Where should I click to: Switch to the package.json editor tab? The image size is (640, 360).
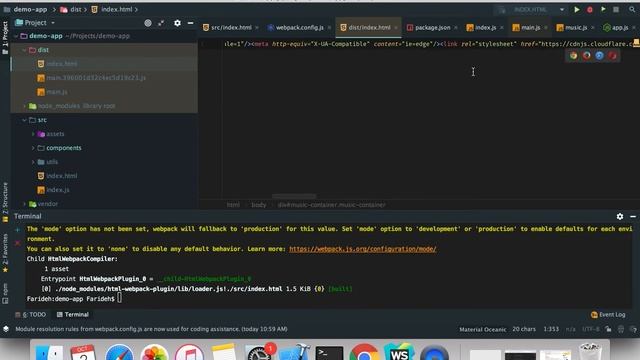click(432, 27)
